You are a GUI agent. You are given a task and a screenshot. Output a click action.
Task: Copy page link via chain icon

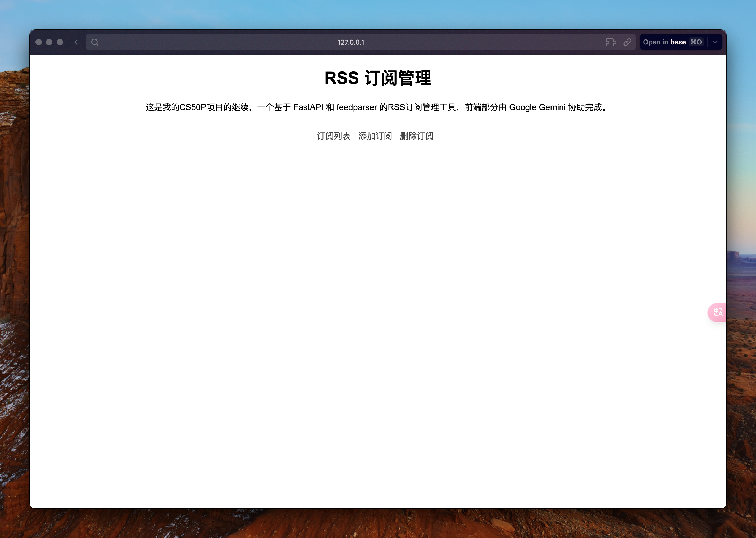click(x=627, y=42)
